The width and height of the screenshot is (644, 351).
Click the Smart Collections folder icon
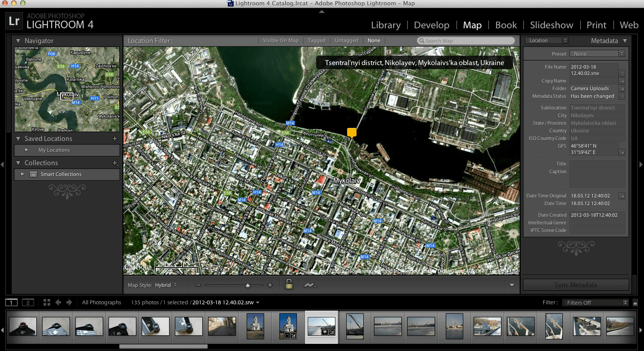[33, 174]
